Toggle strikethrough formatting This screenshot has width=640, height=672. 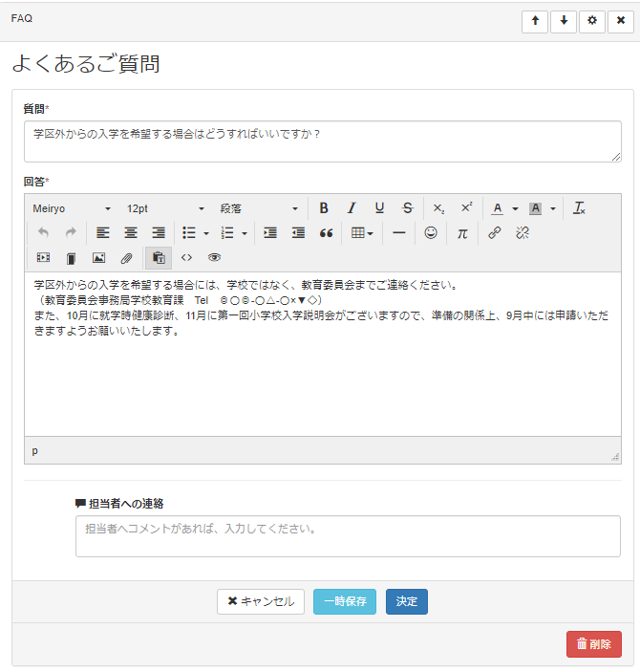[x=408, y=208]
